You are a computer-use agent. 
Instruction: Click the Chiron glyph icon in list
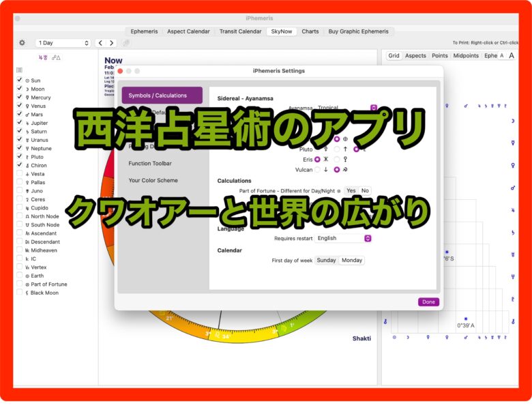coord(27,166)
